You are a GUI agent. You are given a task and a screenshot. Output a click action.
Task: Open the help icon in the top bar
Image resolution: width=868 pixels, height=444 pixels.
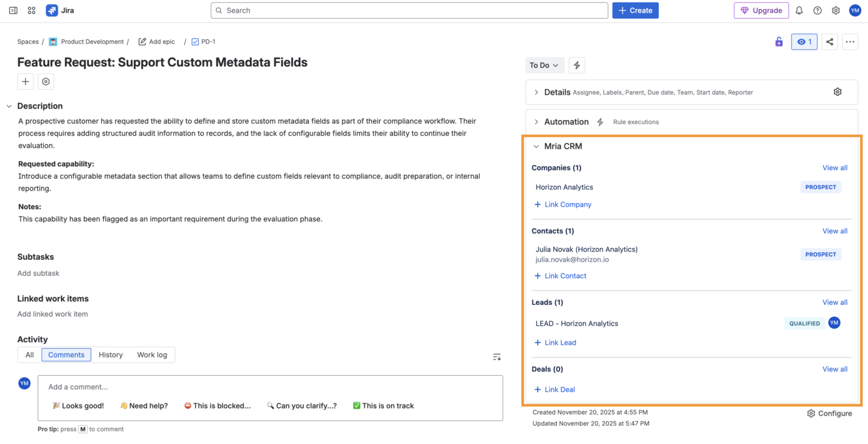(817, 10)
